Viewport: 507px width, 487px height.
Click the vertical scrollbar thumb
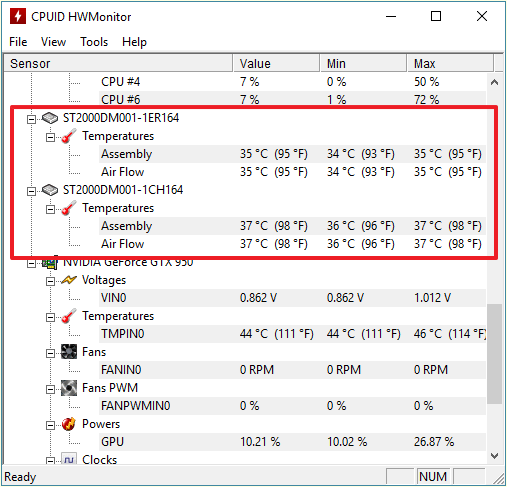click(x=494, y=354)
